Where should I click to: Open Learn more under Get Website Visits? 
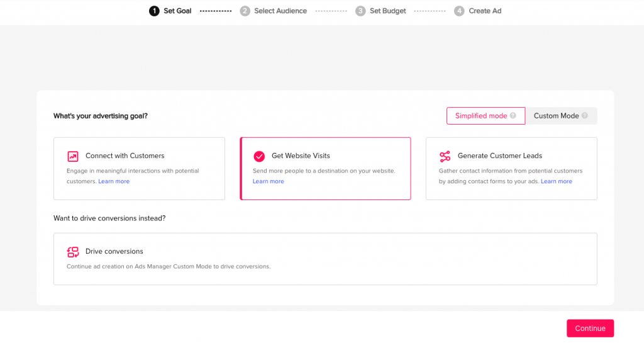click(268, 181)
